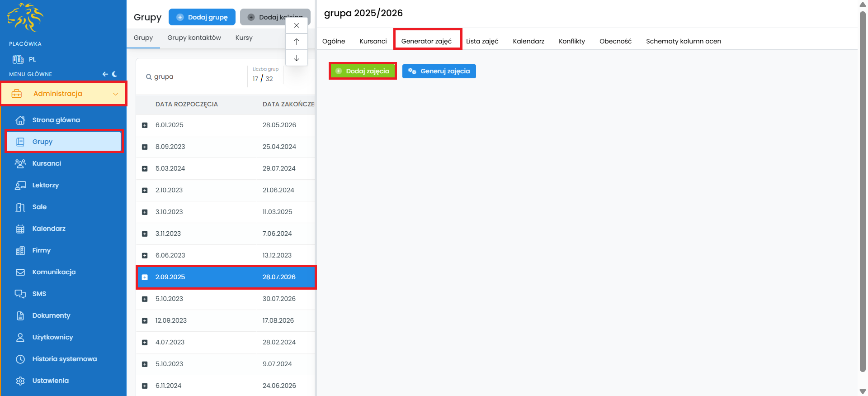Open the SMS section
Screen dimensions: 868x396
click(x=39, y=294)
